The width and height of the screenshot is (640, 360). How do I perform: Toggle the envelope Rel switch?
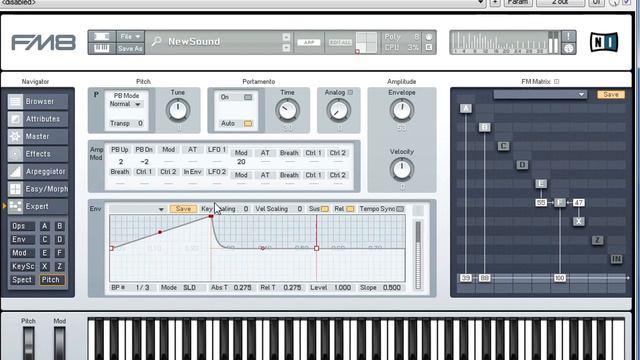click(x=350, y=209)
